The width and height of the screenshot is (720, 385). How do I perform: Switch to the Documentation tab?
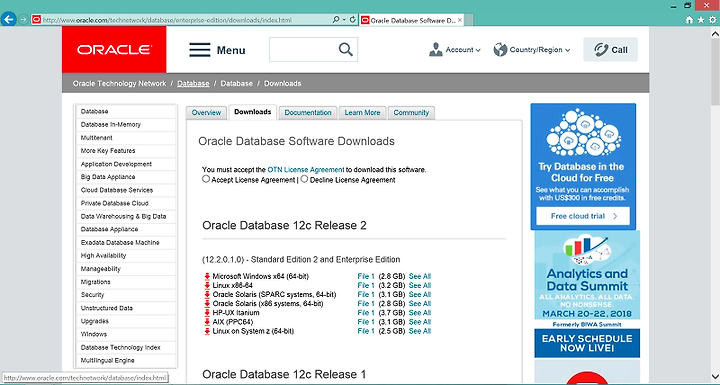[308, 113]
